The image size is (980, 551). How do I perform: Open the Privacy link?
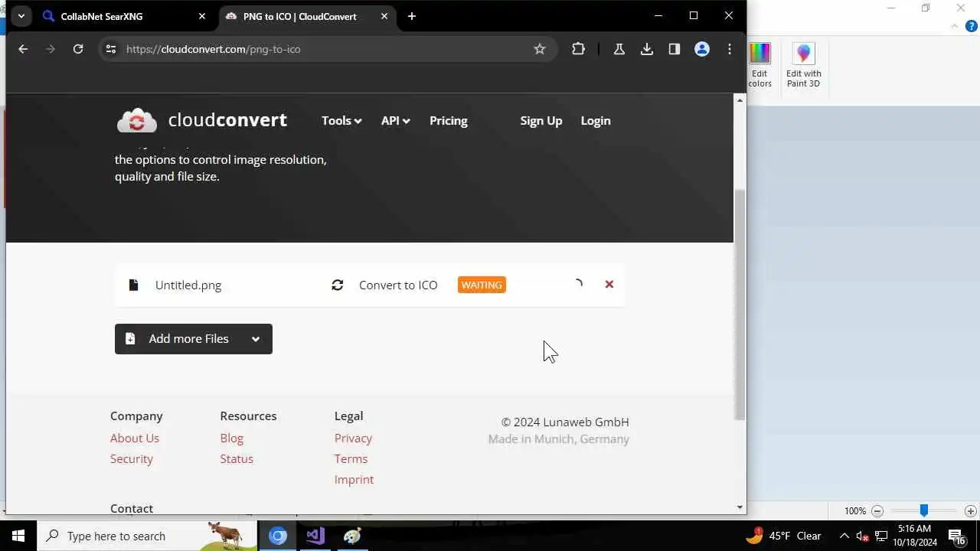[353, 438]
